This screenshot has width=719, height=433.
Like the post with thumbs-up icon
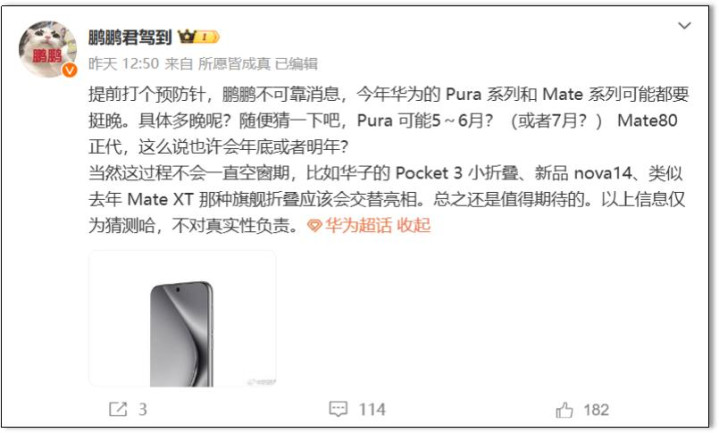[x=564, y=410]
